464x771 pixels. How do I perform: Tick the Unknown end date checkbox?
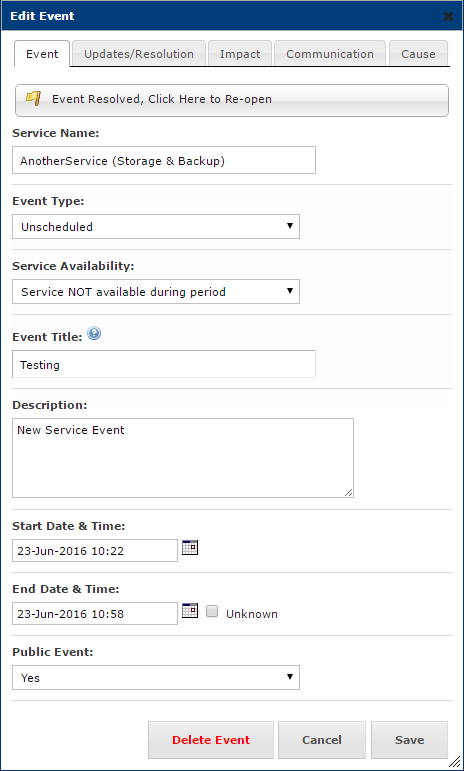point(212,612)
